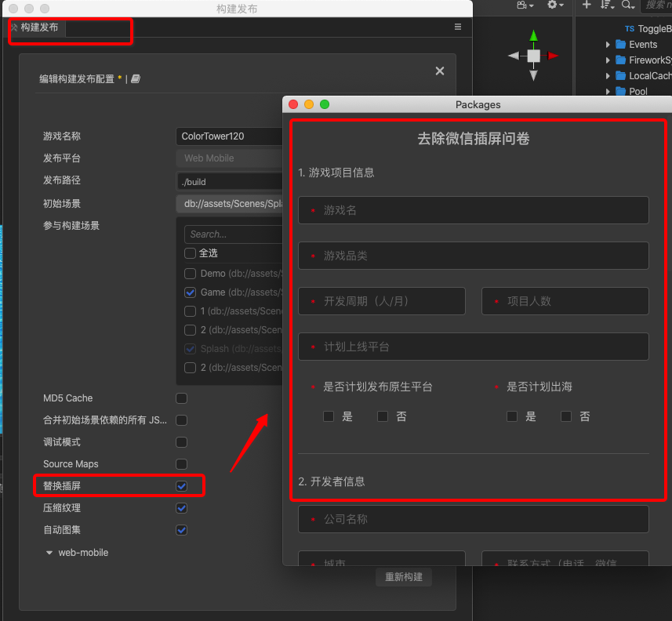Uncheck the 替换插屏 option
This screenshot has width=672, height=621.
(x=181, y=486)
